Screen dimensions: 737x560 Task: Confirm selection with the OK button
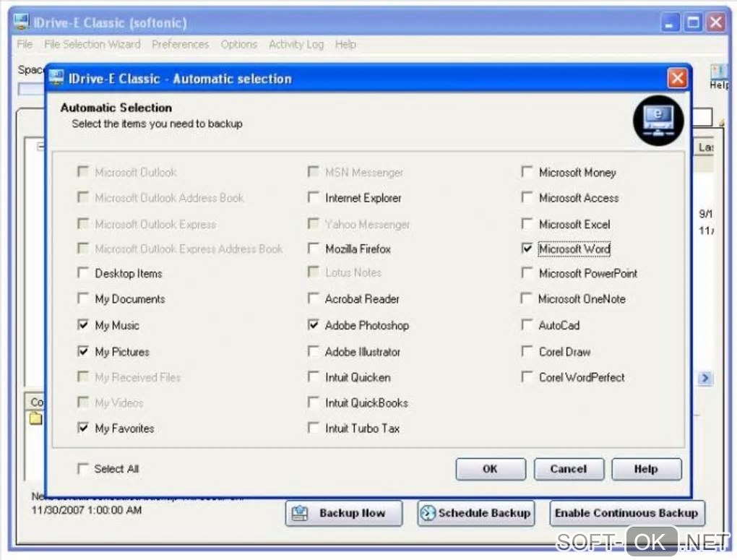(x=490, y=469)
